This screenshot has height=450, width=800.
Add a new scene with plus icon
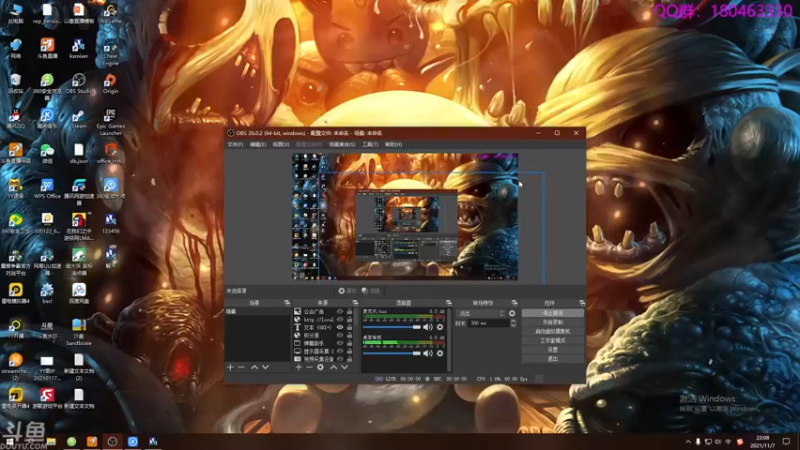(x=230, y=367)
